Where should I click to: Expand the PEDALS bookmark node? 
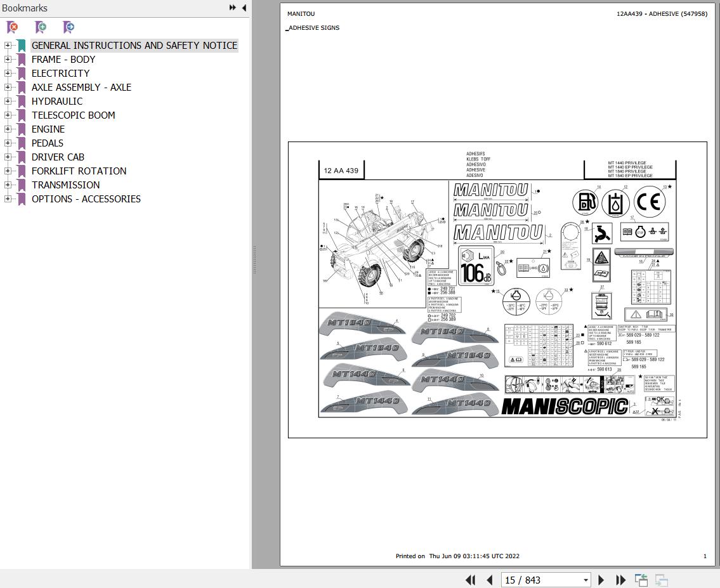8,143
